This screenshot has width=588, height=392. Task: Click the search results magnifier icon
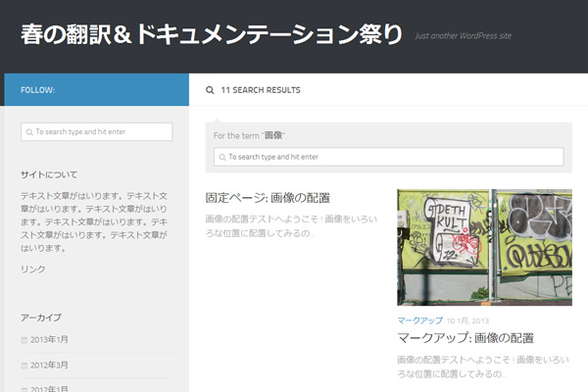click(210, 90)
